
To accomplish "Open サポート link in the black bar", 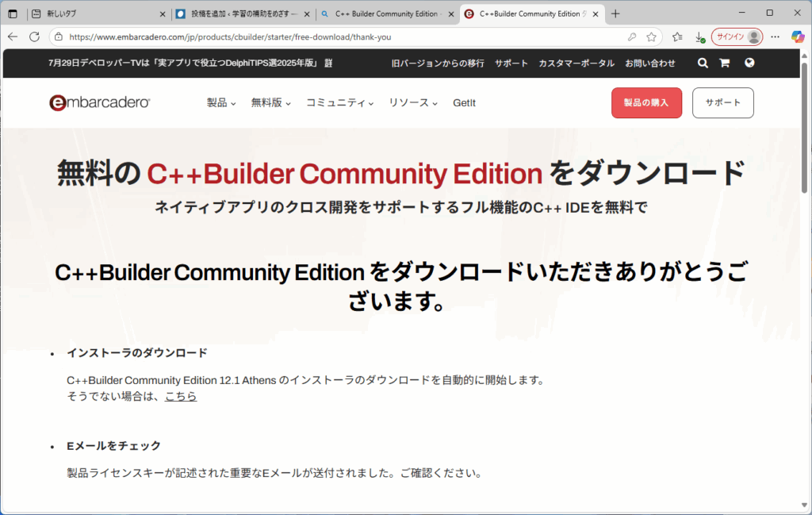I will (x=511, y=63).
